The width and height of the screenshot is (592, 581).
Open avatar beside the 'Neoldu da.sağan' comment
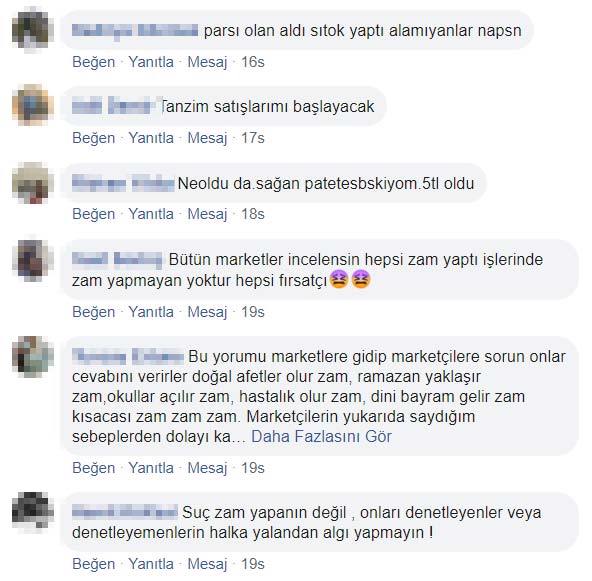[x=32, y=183]
